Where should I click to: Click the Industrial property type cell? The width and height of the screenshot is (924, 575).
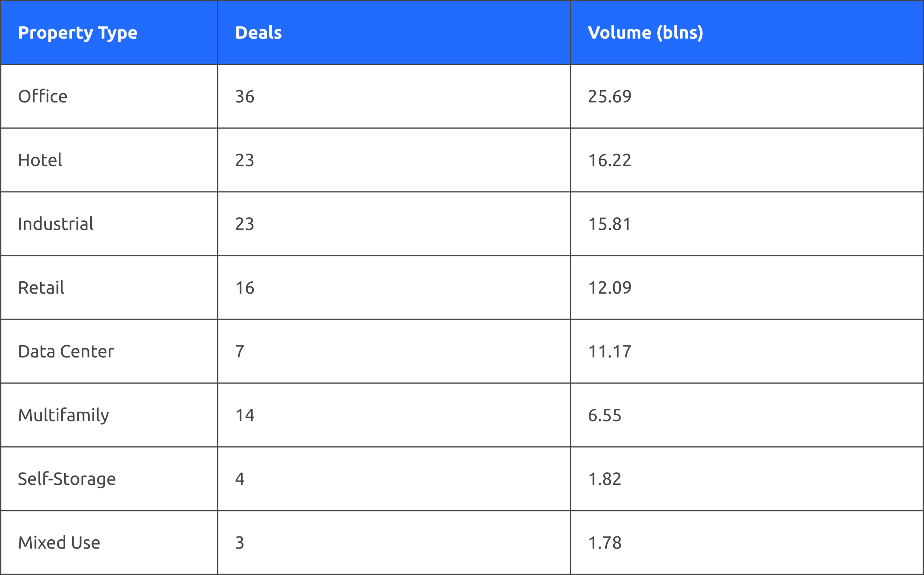56,224
